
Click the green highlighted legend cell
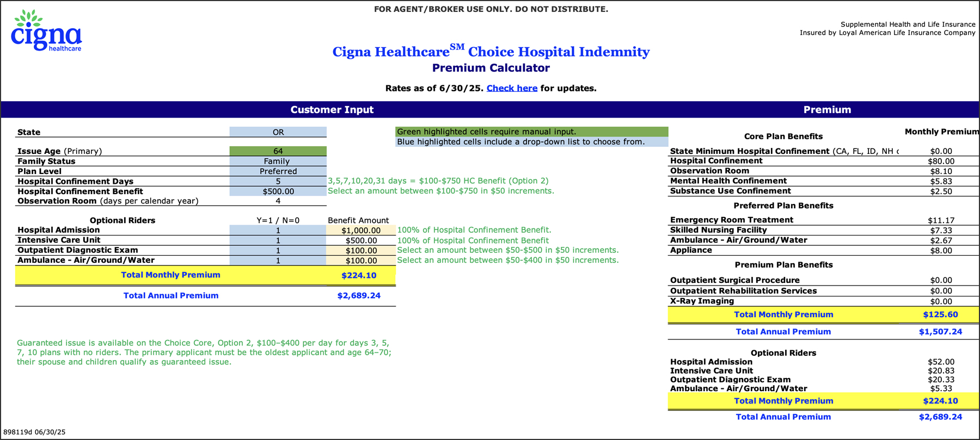[x=531, y=132]
